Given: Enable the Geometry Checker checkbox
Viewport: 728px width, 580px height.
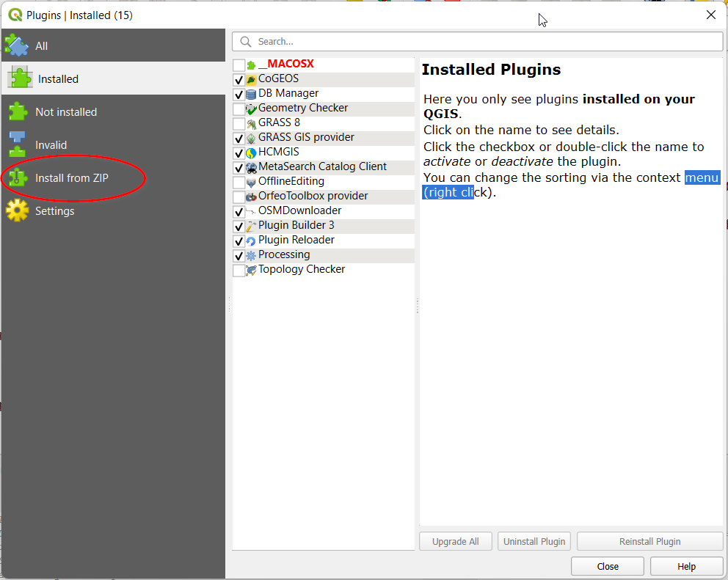Looking at the screenshot, I should [x=239, y=109].
